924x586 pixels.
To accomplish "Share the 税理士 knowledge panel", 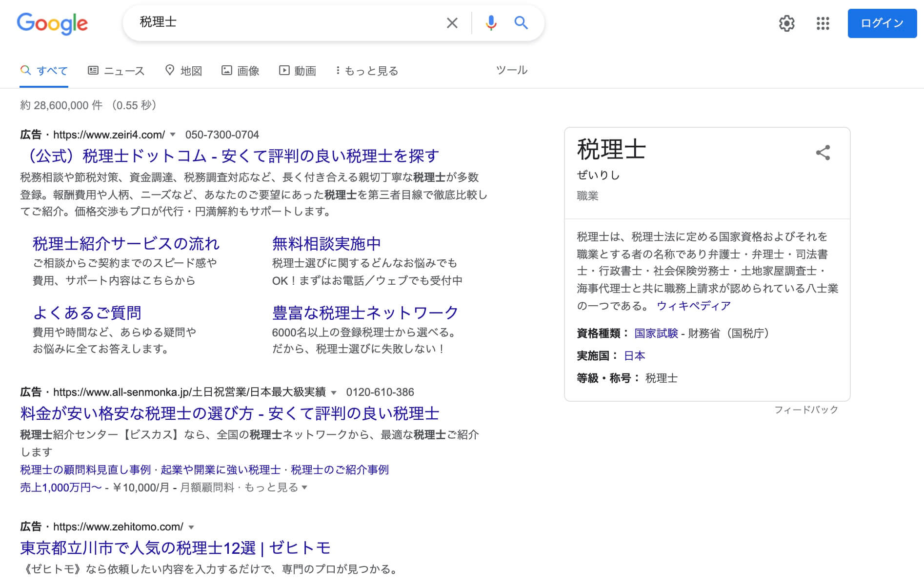I will pos(823,153).
